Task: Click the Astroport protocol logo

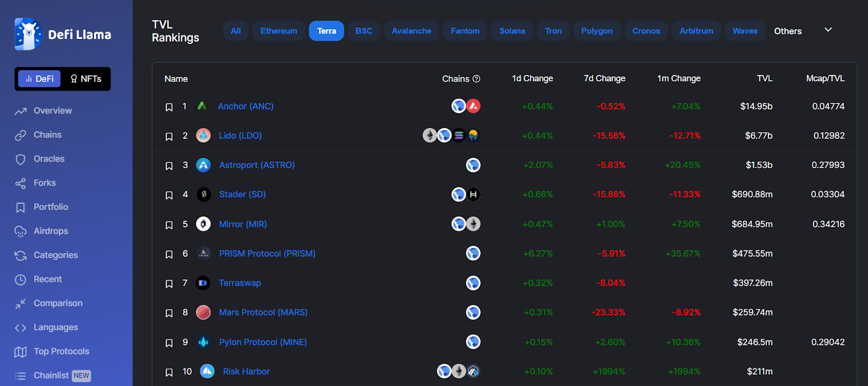Action: tap(203, 165)
